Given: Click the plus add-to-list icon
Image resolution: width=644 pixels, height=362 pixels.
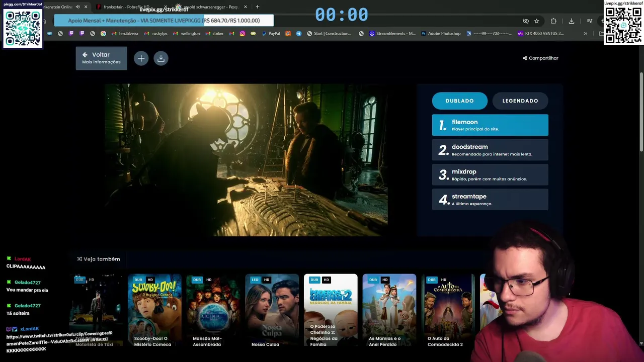Looking at the screenshot, I should (x=141, y=58).
